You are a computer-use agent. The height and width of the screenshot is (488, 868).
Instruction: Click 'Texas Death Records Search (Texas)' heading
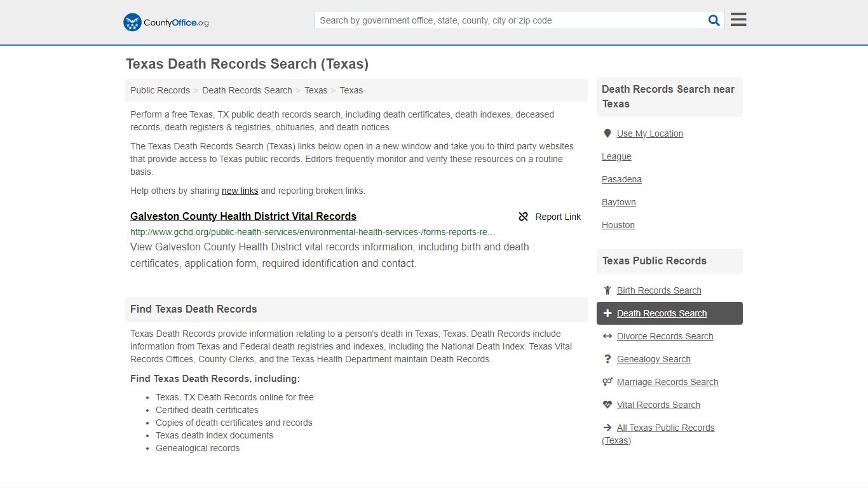[x=247, y=64]
